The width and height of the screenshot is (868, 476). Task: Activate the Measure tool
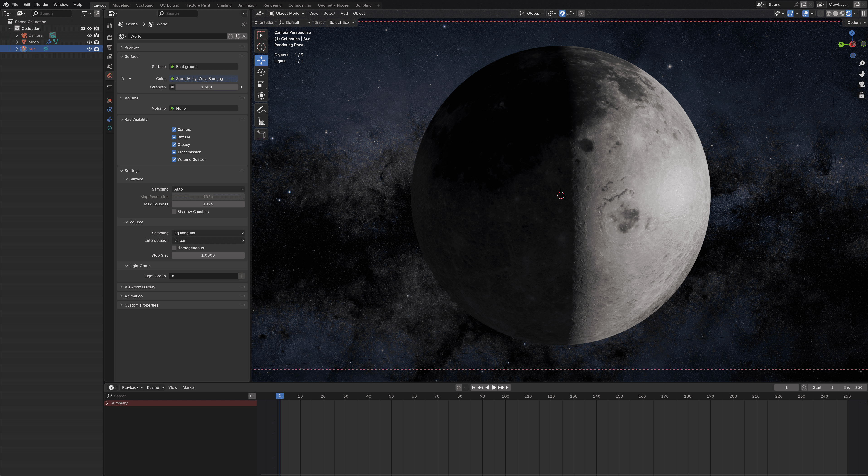pos(261,121)
